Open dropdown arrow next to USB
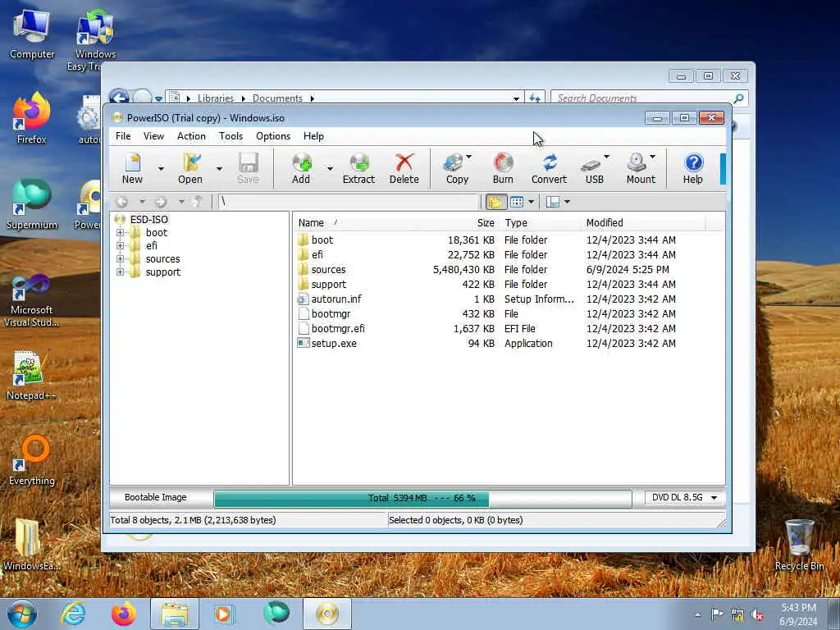This screenshot has width=840, height=630. point(606,157)
